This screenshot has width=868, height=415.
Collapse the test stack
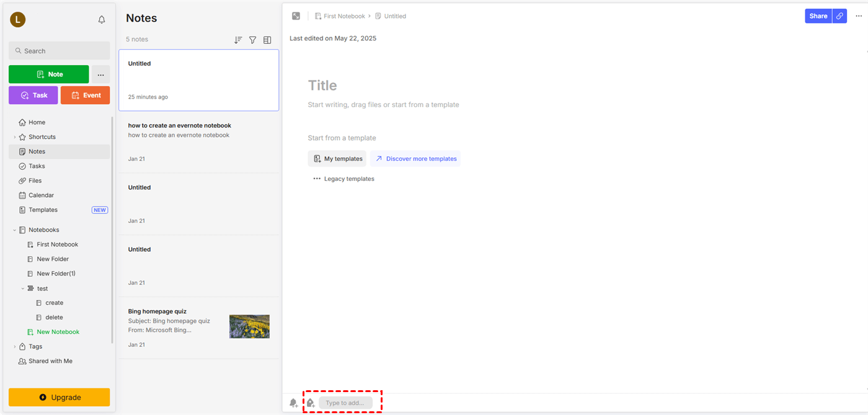tap(23, 288)
